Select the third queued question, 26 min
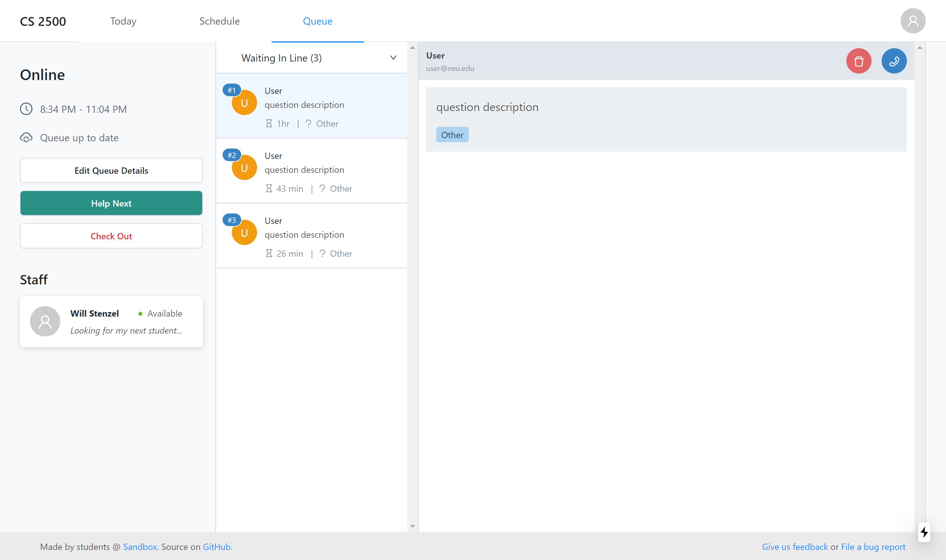 311,236
